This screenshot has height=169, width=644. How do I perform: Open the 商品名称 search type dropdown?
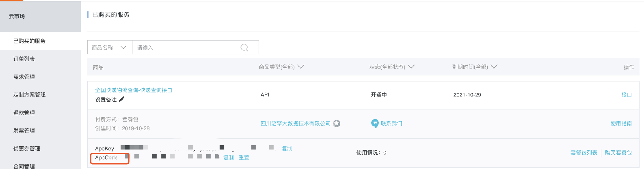(x=110, y=47)
